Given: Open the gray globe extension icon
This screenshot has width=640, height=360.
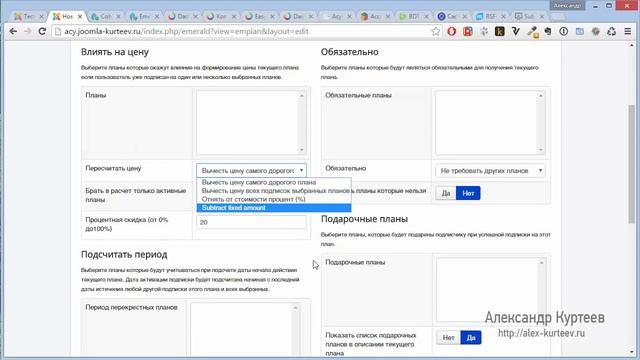Looking at the screenshot, I should pos(596,31).
